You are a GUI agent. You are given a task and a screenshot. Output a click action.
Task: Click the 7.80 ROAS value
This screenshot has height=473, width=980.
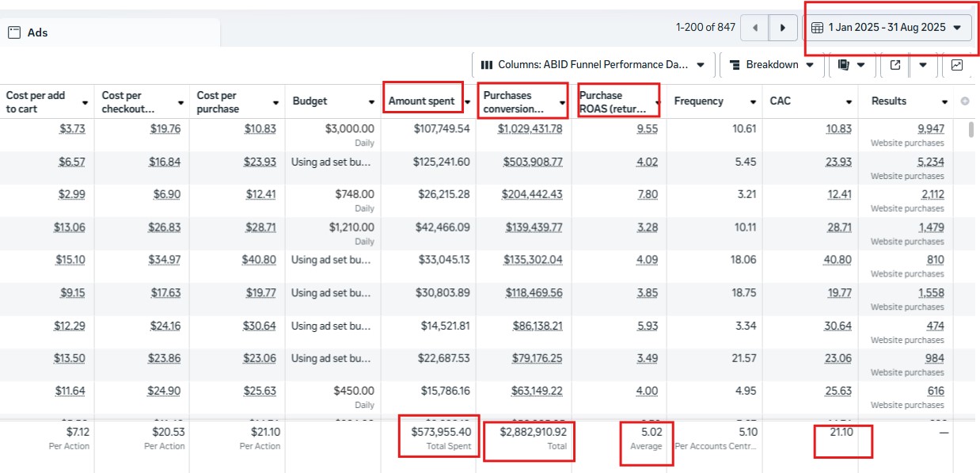click(648, 194)
